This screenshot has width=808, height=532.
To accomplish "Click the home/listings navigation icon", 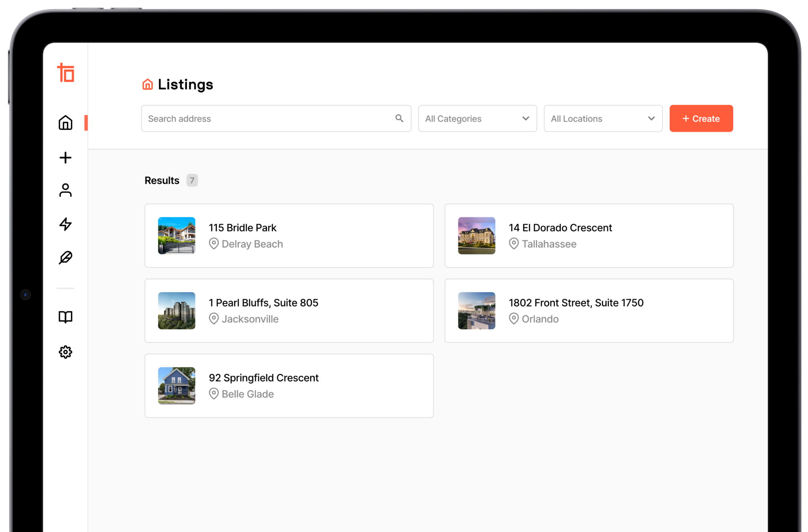I will coord(66,122).
